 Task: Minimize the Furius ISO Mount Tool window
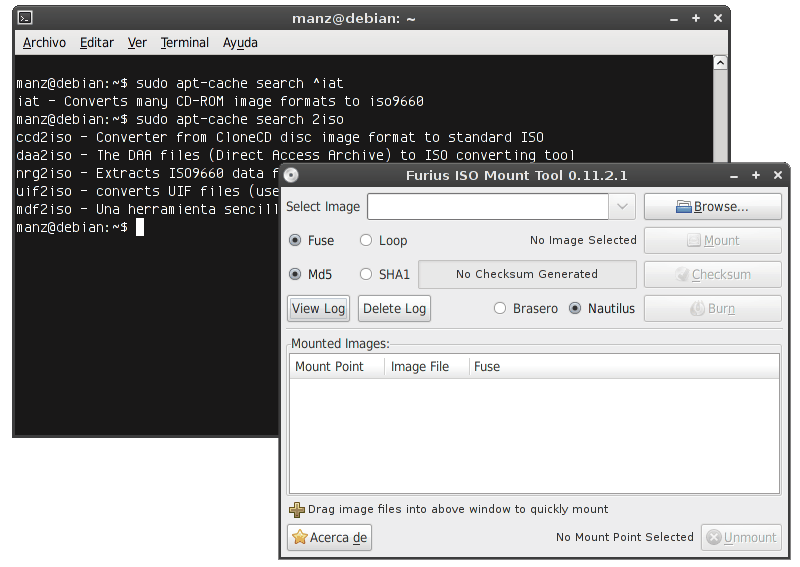click(734, 176)
